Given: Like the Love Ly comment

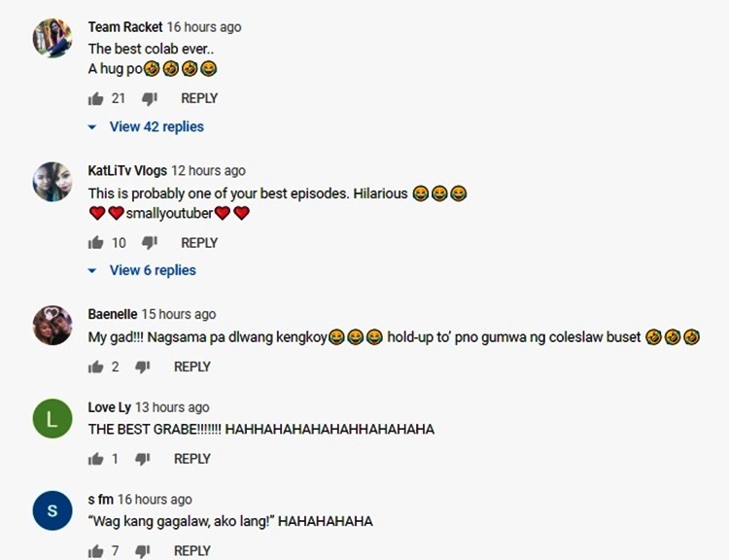Looking at the screenshot, I should pyautogui.click(x=96, y=459).
